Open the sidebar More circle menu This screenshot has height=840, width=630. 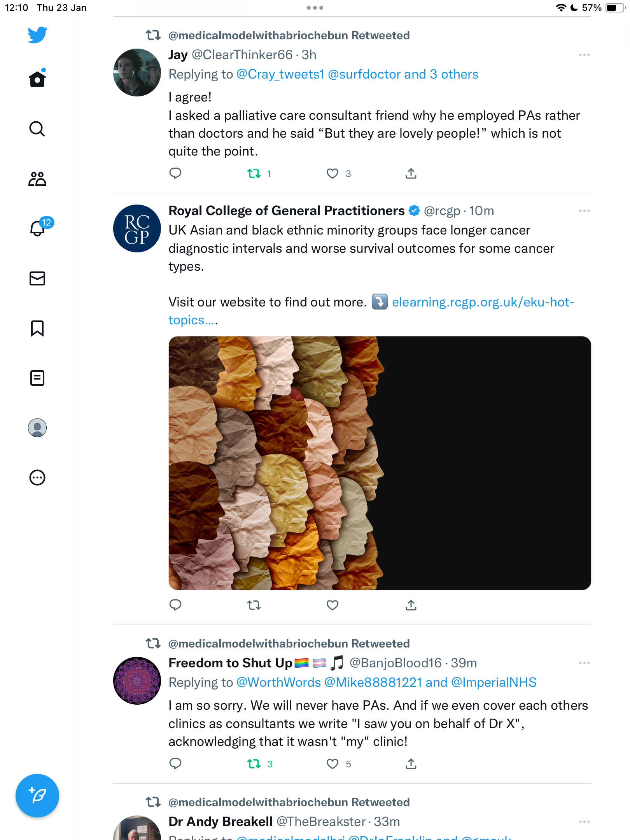click(37, 478)
